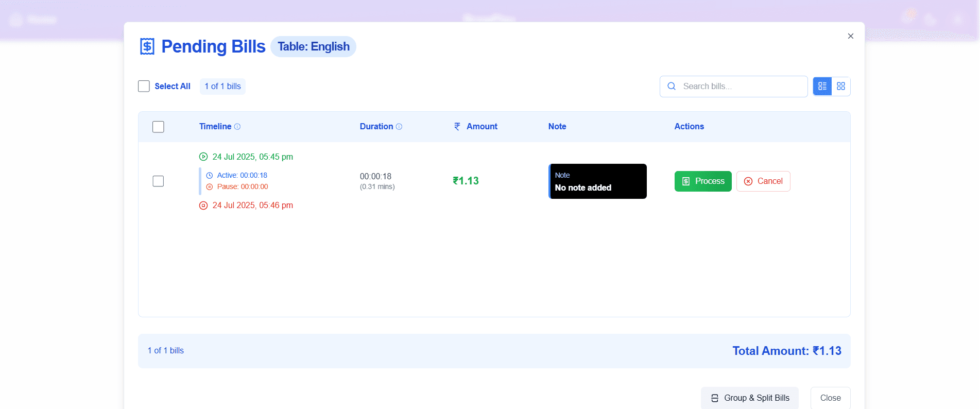The image size is (980, 409).
Task: Click the search magnifier icon
Action: pyautogui.click(x=672, y=87)
